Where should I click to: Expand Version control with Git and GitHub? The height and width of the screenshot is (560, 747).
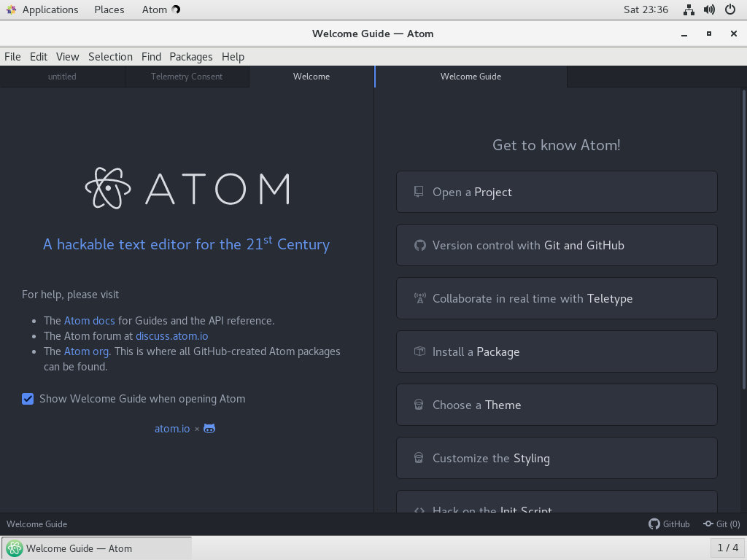(557, 245)
